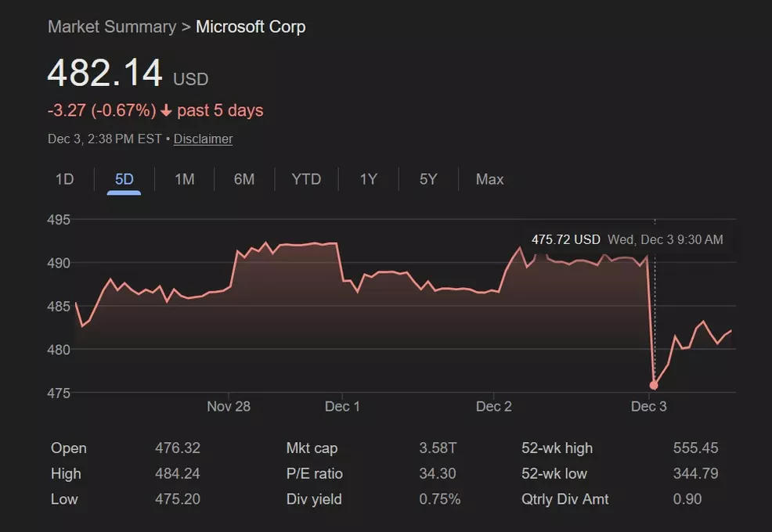Select the 1Y time range

click(x=368, y=179)
